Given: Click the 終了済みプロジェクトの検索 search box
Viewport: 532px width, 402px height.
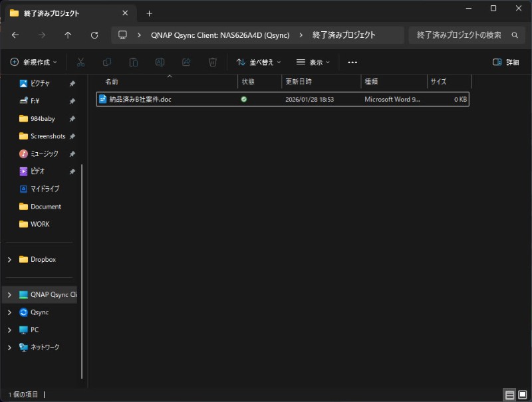Looking at the screenshot, I should (459, 35).
